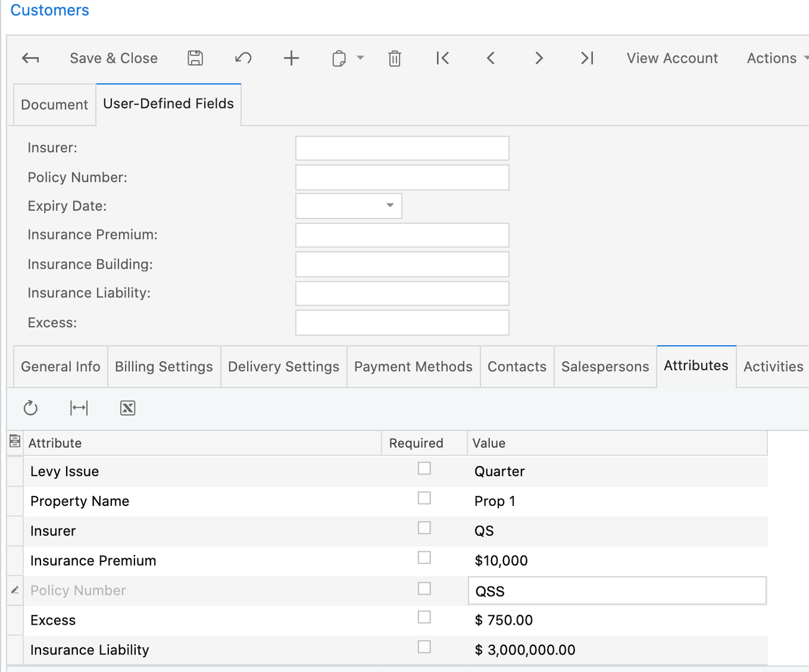The width and height of the screenshot is (809, 672).
Task: Toggle Required checkbox for Insurer attribute
Action: [424, 528]
